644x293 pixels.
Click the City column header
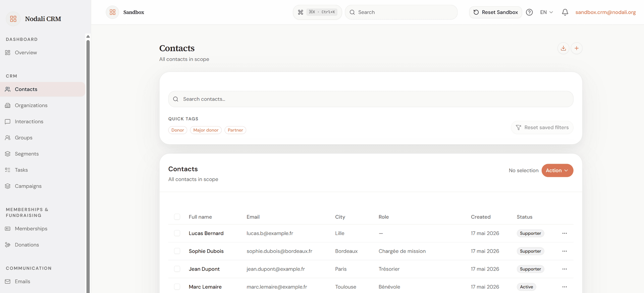tap(340, 217)
